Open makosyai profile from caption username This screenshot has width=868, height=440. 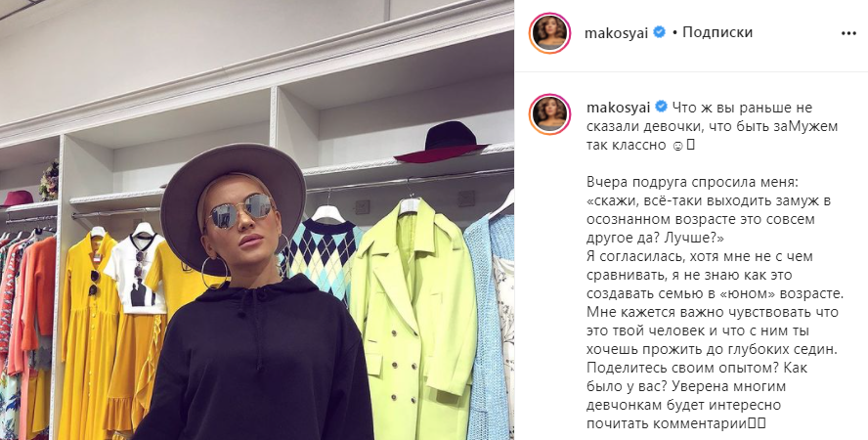click(x=619, y=107)
